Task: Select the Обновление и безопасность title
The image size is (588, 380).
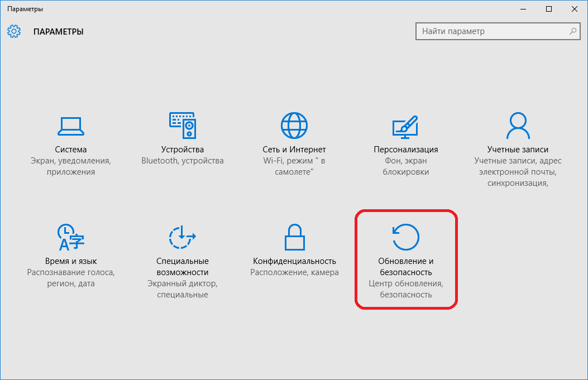Action: [406, 267]
